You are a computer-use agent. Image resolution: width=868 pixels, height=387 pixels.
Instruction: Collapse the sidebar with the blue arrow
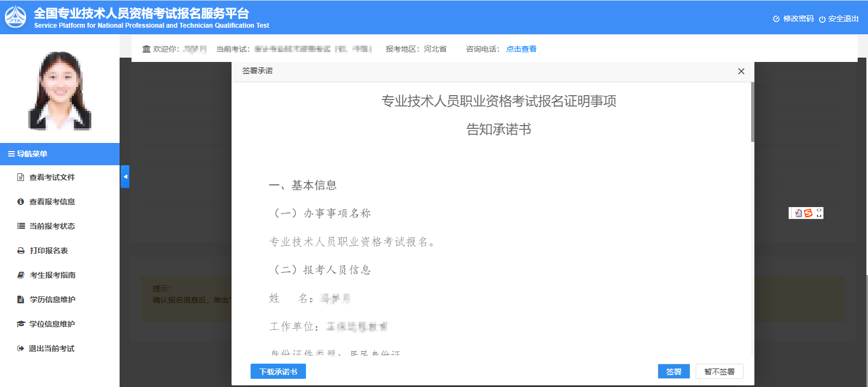coord(125,177)
